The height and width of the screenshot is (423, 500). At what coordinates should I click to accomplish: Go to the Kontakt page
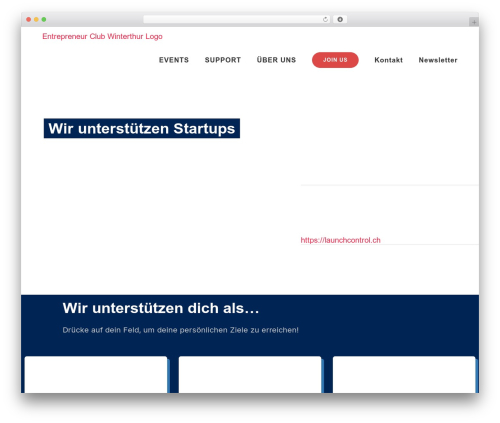click(388, 60)
